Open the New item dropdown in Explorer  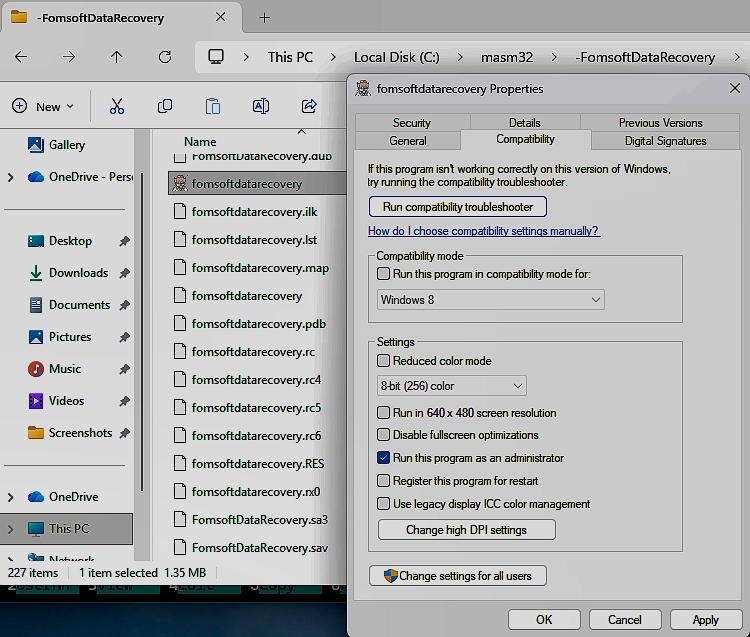click(43, 106)
